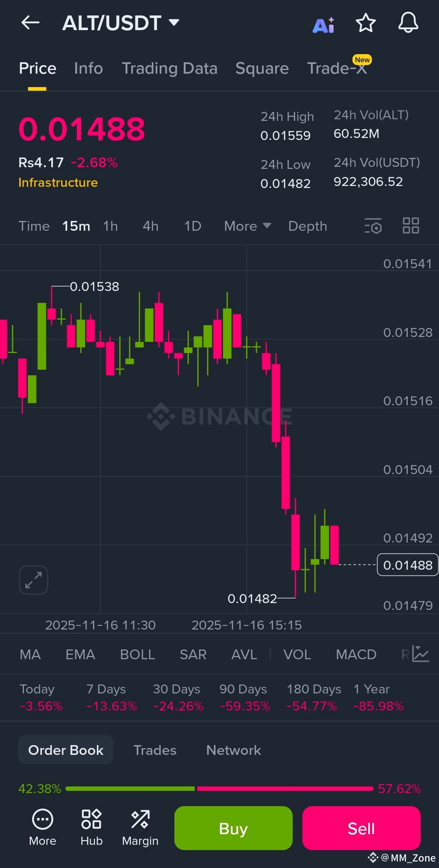Toggle the BOLL indicator
Viewport: 439px width, 868px height.
[137, 654]
